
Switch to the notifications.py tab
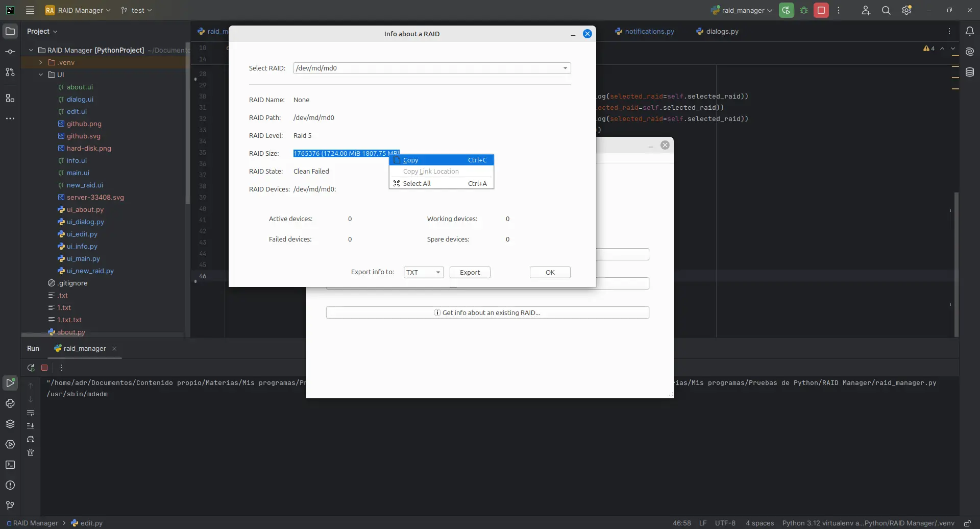pos(649,31)
